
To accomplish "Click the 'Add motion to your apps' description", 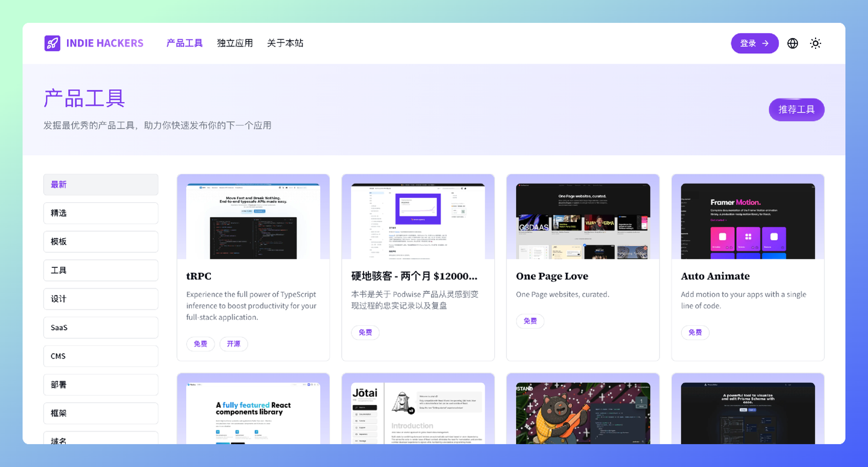I will (743, 300).
